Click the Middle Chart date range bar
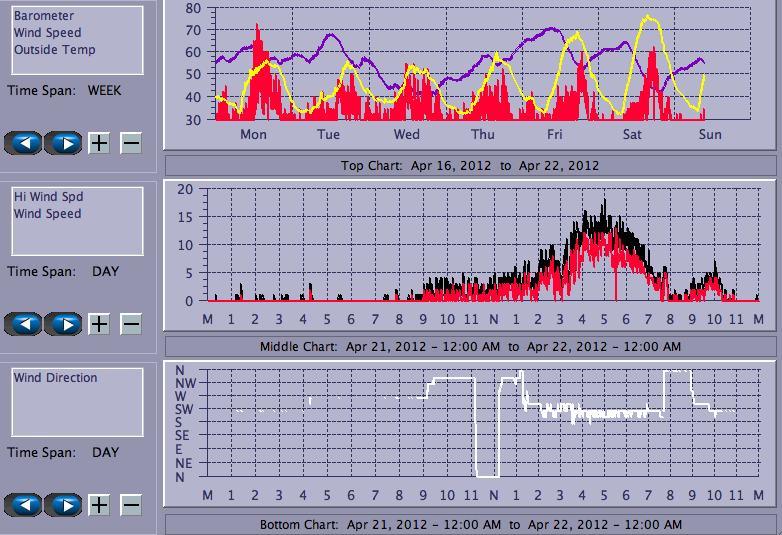 coord(470,346)
